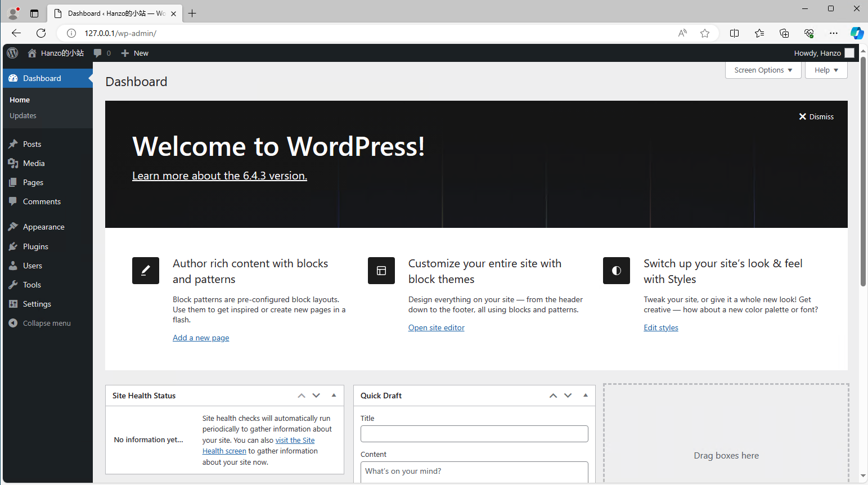This screenshot has height=485, width=868.
Task: Move Quick Draft box down
Action: coord(568,396)
